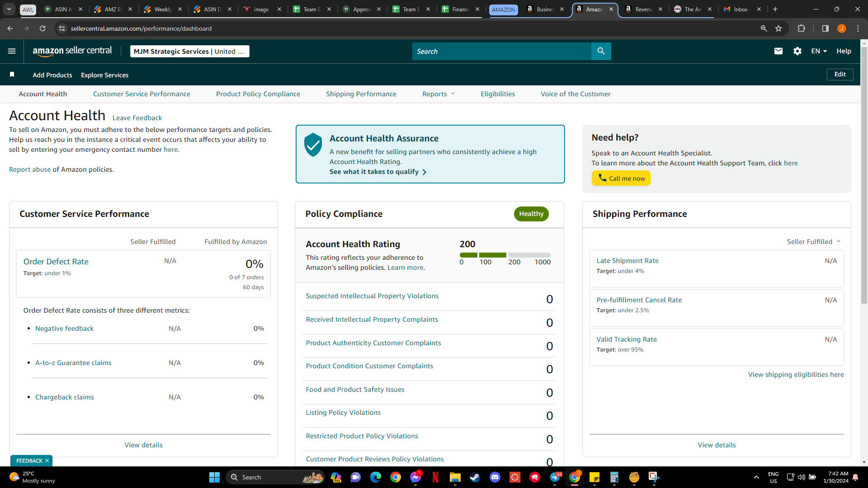Open the settings gear icon
Screen dimensions: 868x488
tap(797, 51)
